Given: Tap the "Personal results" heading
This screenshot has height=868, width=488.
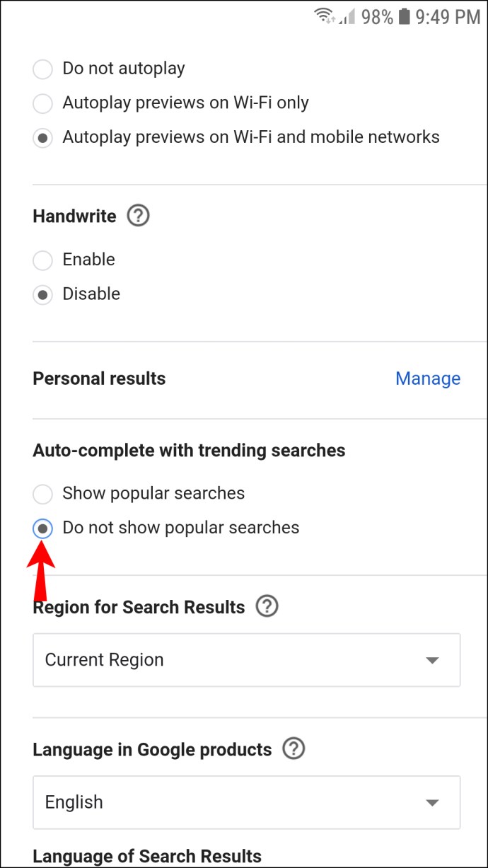Looking at the screenshot, I should [99, 378].
